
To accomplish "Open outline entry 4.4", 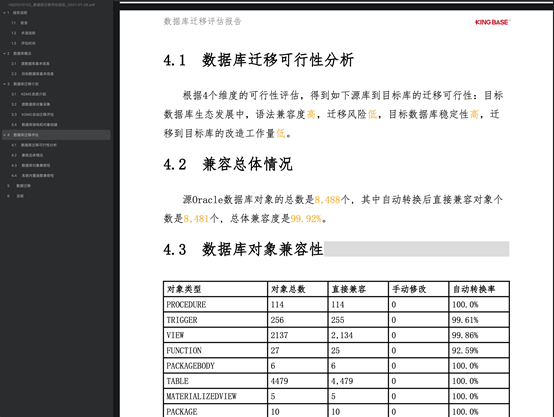I will 32,176.
